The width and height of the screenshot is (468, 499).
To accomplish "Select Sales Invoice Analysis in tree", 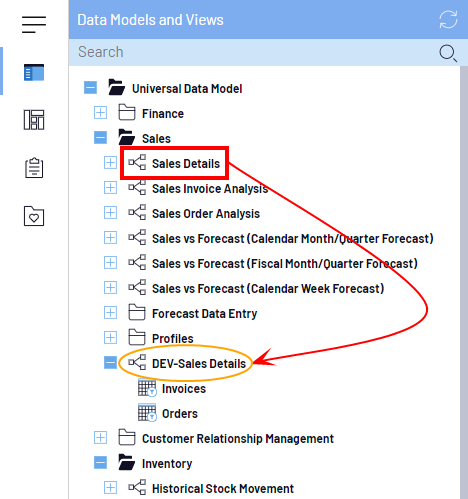I will coord(210,189).
